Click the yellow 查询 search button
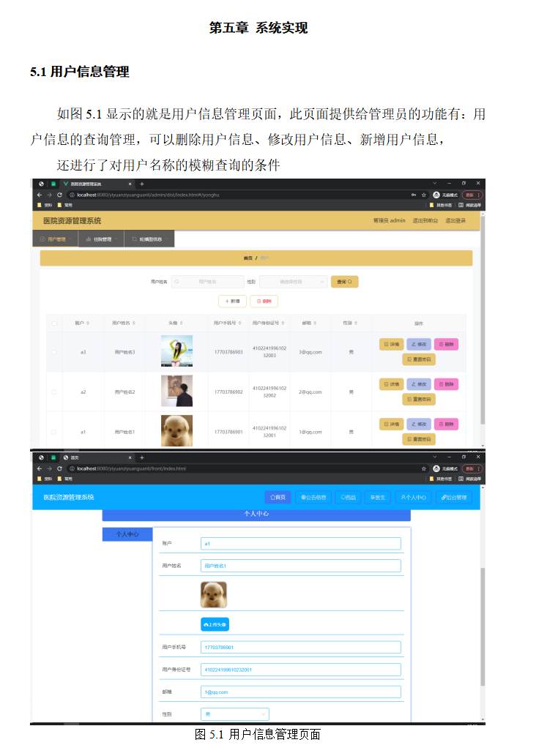 (344, 282)
